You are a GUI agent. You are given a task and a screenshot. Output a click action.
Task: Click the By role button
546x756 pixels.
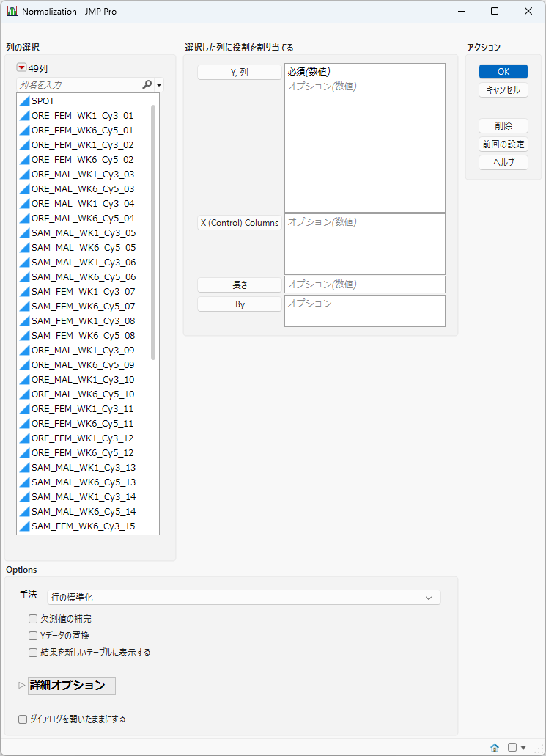[240, 304]
